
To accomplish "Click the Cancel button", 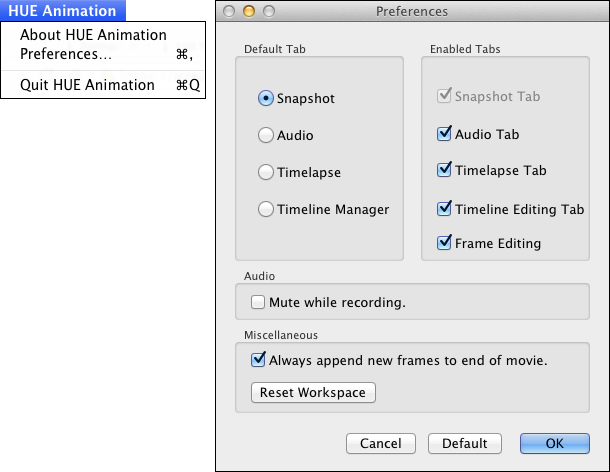I will tap(381, 443).
